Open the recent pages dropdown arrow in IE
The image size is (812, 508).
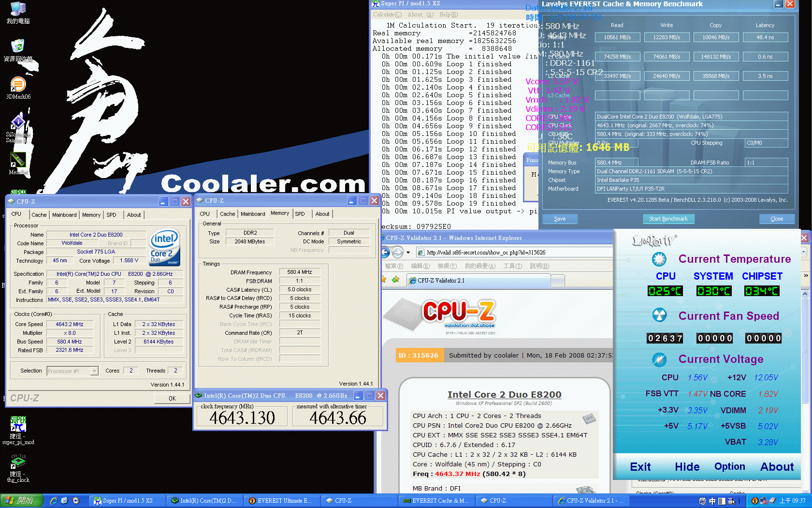pos(408,252)
